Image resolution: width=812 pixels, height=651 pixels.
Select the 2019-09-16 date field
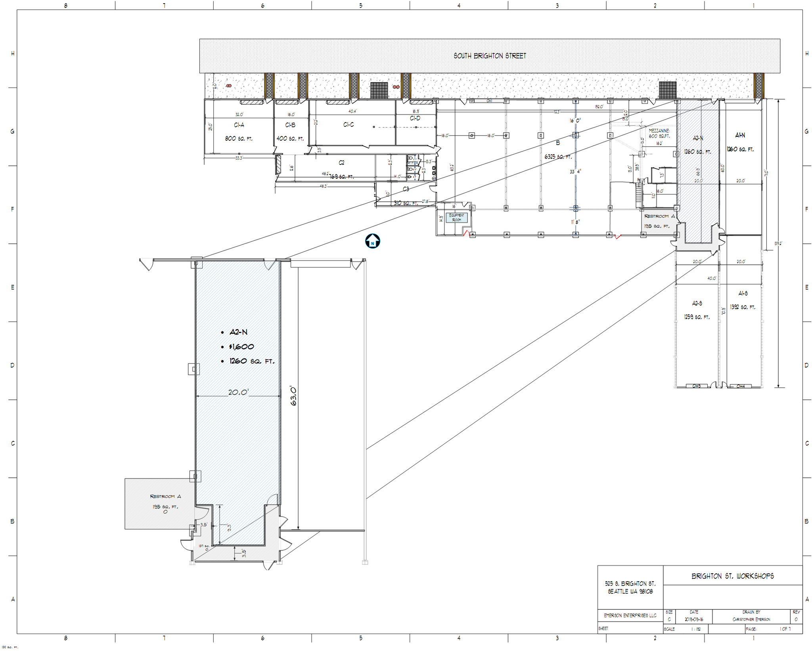click(694, 620)
